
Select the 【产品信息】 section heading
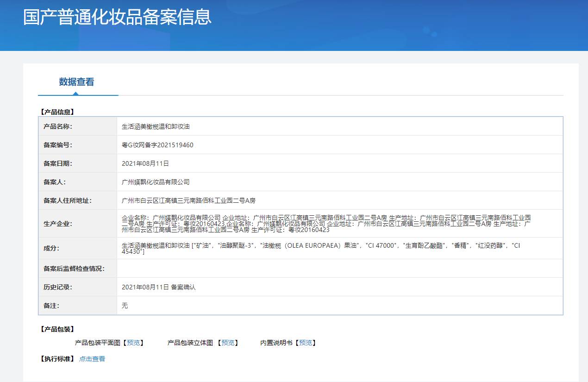coord(57,112)
